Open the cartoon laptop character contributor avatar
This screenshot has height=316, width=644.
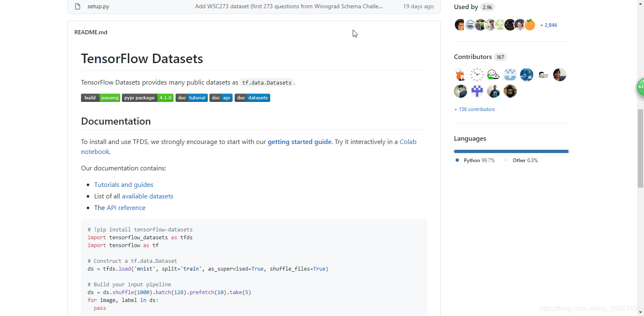[543, 75]
